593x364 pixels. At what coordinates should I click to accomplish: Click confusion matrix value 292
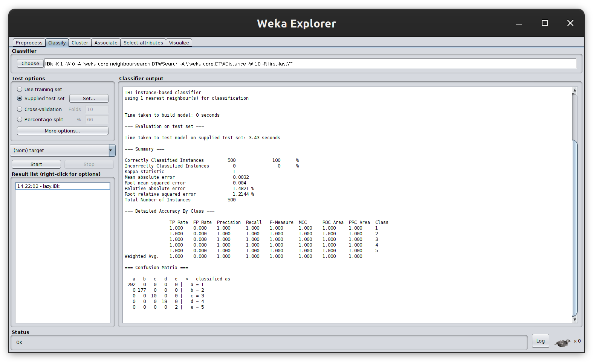tap(131, 285)
